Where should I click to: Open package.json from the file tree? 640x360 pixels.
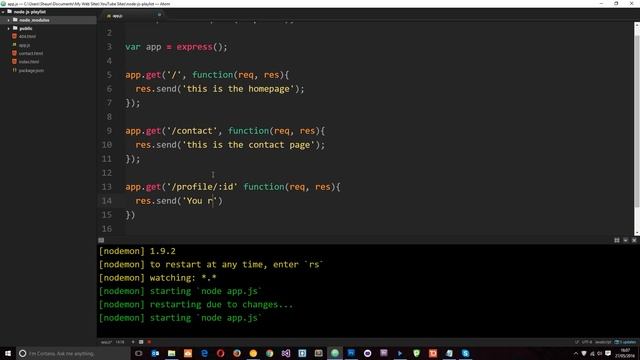pyautogui.click(x=31, y=71)
